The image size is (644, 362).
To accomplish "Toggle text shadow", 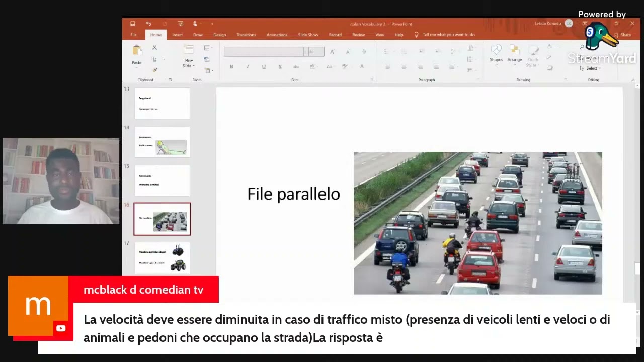I will (280, 66).
